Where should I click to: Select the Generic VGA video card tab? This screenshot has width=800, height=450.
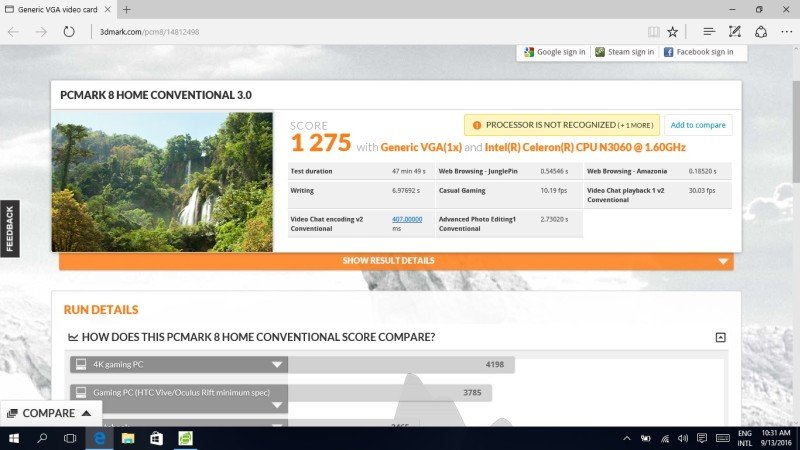click(x=60, y=9)
